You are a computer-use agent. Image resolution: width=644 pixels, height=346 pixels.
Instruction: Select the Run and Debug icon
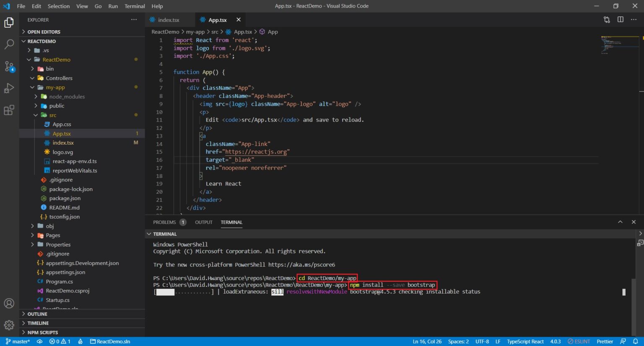click(9, 88)
